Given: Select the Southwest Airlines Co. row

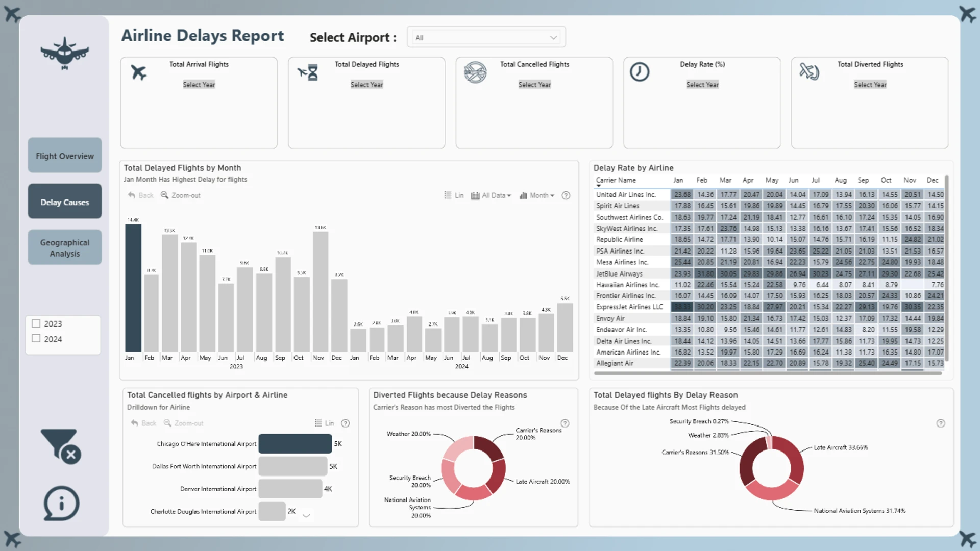Looking at the screenshot, I should click(x=770, y=217).
